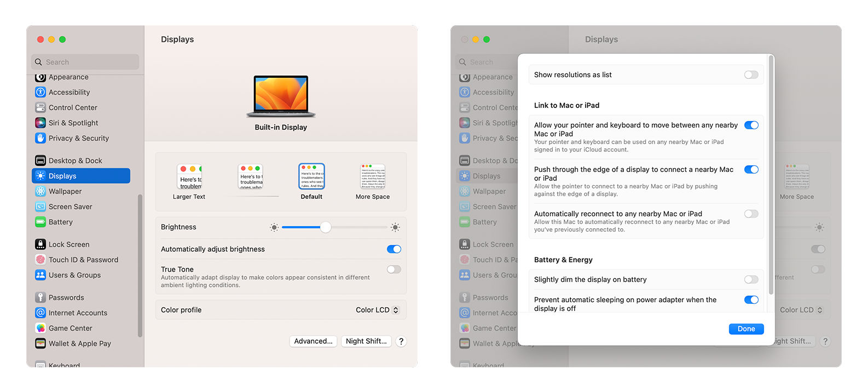
Task: Click the Screen Saver icon in left window sidebar
Action: [40, 206]
